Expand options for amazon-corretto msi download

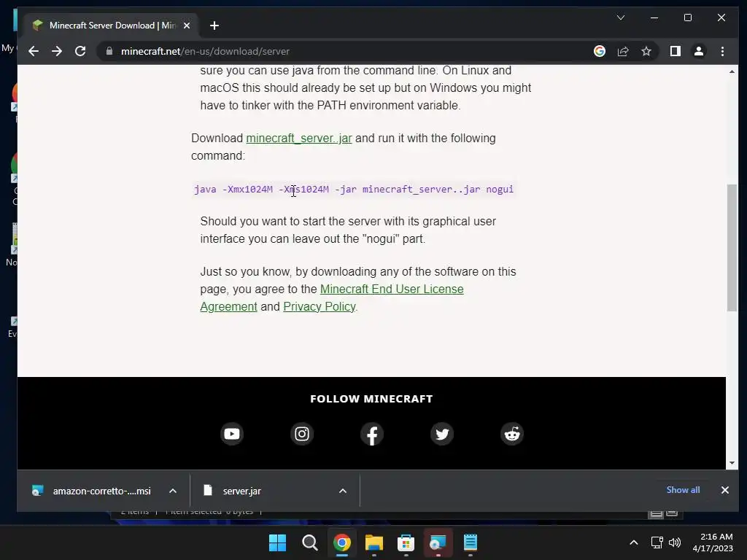click(x=173, y=491)
